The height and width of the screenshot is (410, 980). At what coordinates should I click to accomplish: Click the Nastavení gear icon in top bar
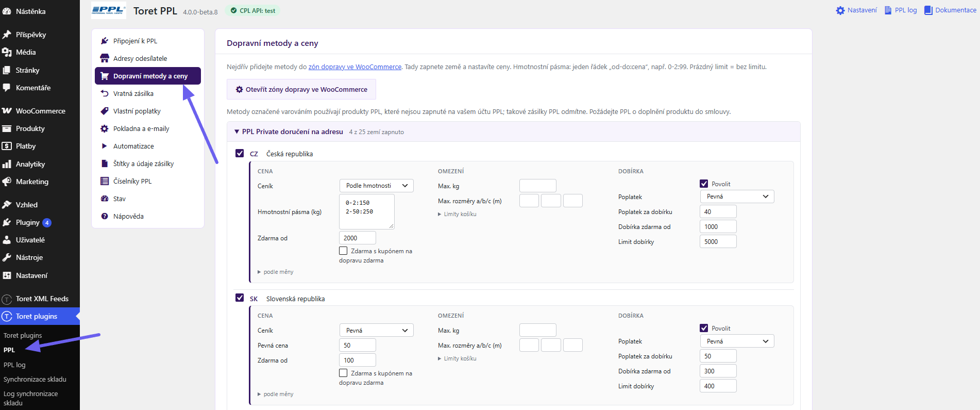click(x=840, y=10)
